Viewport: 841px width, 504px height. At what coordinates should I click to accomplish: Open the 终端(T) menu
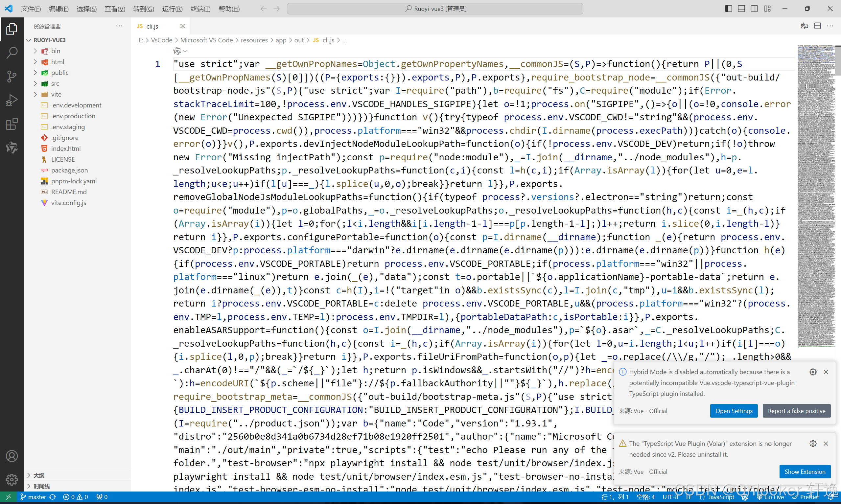[x=200, y=9]
